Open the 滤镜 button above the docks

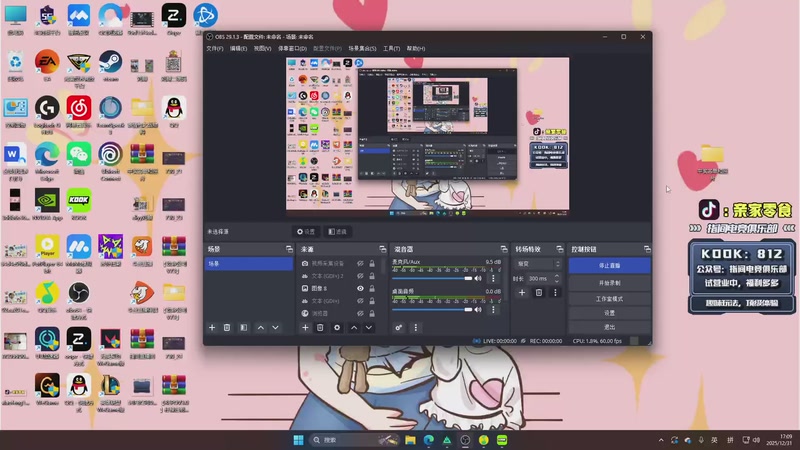point(337,232)
